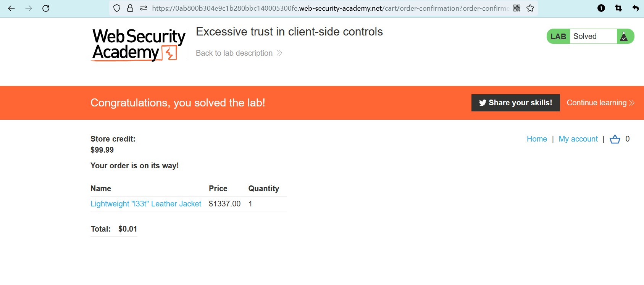
Task: Go to the Home page link
Action: pyautogui.click(x=537, y=139)
